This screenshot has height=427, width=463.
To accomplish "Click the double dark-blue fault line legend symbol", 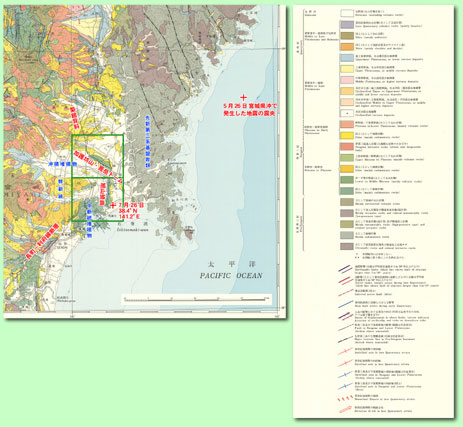I will (345, 269).
